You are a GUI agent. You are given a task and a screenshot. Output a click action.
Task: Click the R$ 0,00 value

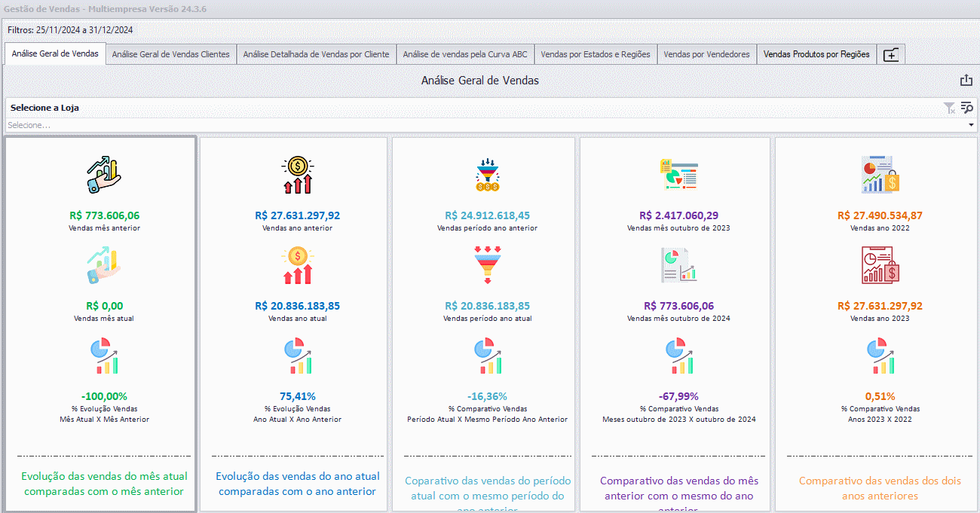(x=104, y=306)
